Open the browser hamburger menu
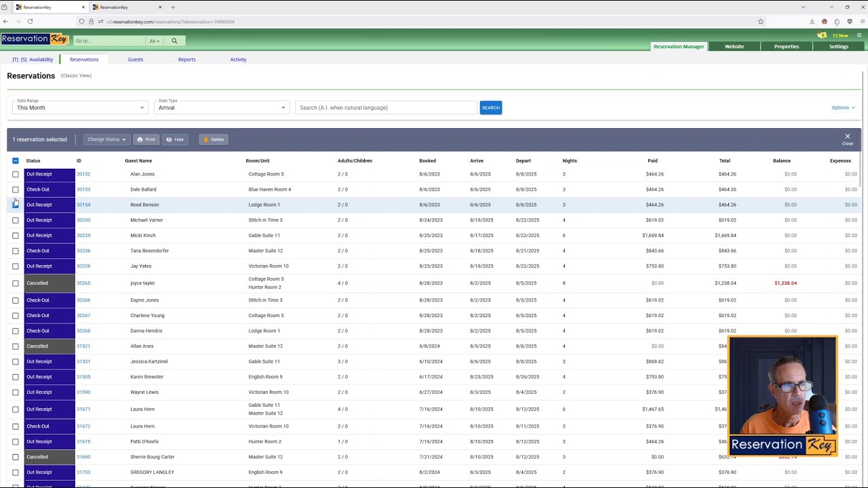The image size is (868, 488). [861, 22]
